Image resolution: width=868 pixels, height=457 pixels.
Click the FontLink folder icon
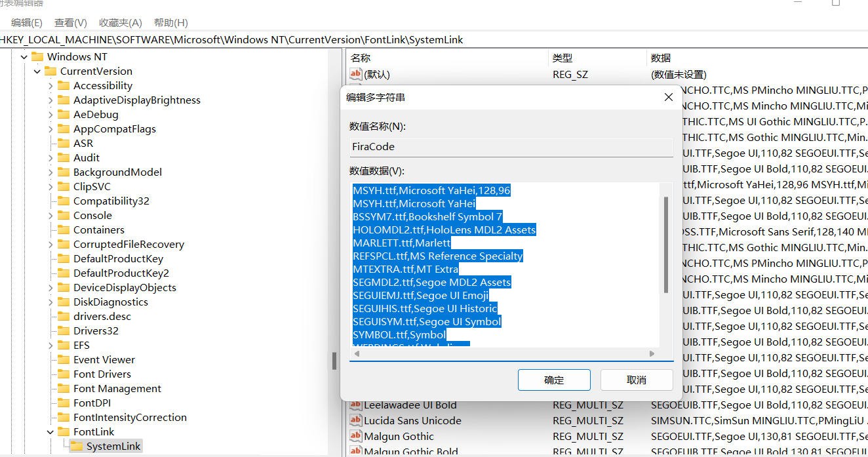[63, 432]
